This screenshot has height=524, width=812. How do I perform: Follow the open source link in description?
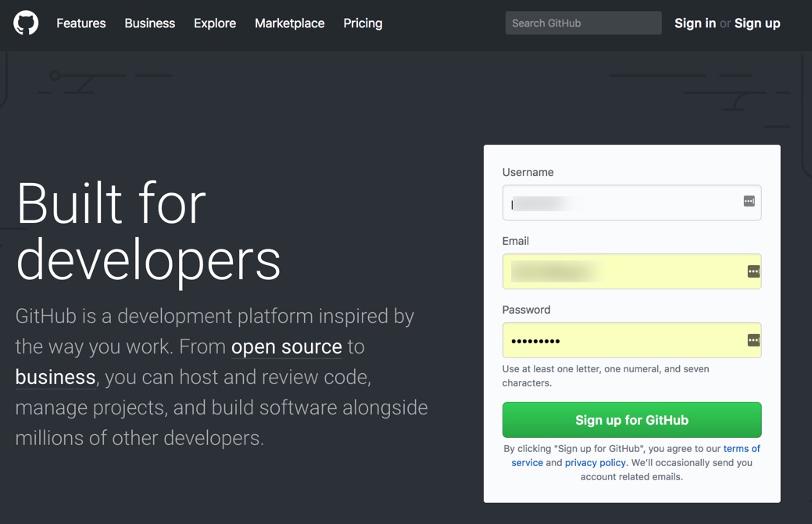286,346
